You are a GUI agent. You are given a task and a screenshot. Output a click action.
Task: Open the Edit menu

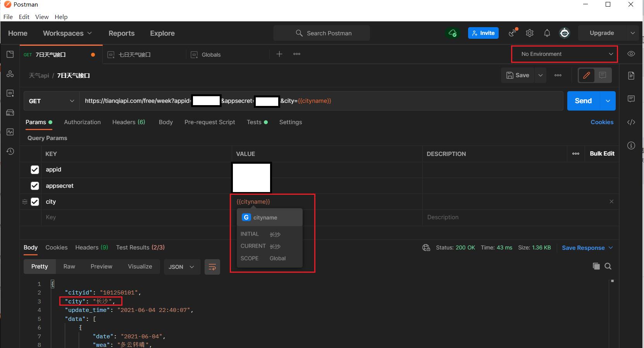[24, 17]
